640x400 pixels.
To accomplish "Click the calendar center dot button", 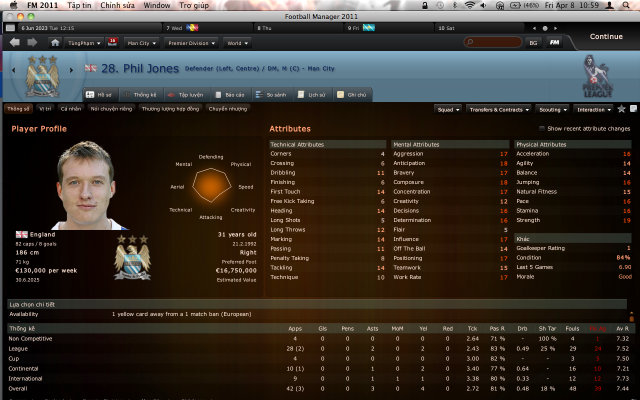I will tap(544, 28).
